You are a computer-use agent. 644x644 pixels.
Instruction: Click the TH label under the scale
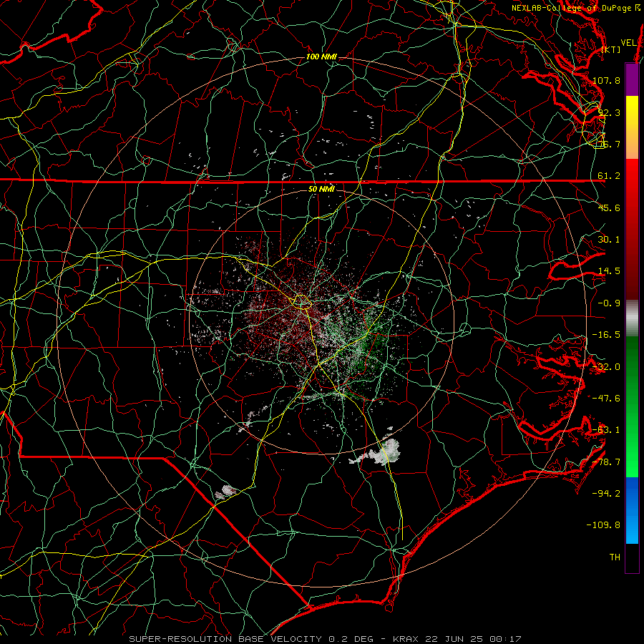(615, 557)
